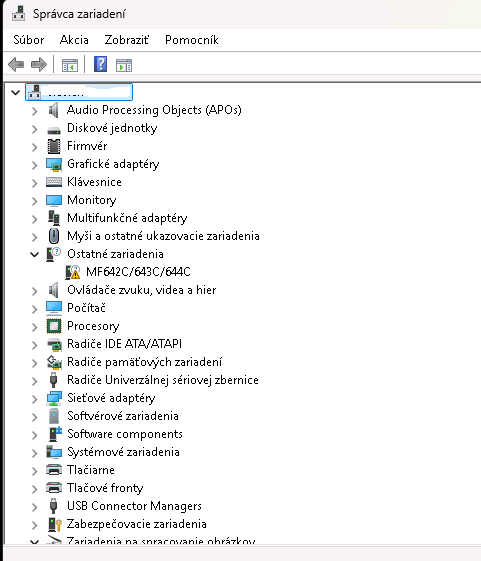Screen dimensions: 481x561
Task: Click the Ovládače zvuku speaker icon
Action: [x=54, y=290]
